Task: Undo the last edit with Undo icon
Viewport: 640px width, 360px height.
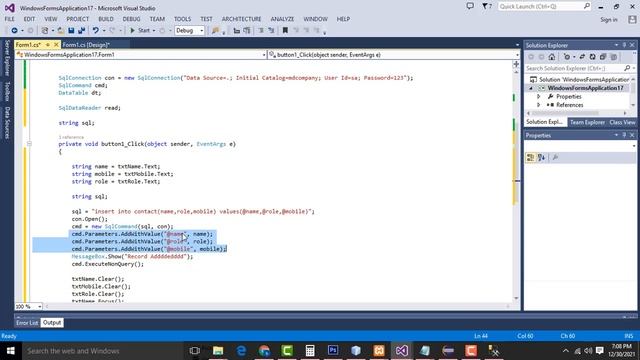Action: pyautogui.click(x=96, y=31)
